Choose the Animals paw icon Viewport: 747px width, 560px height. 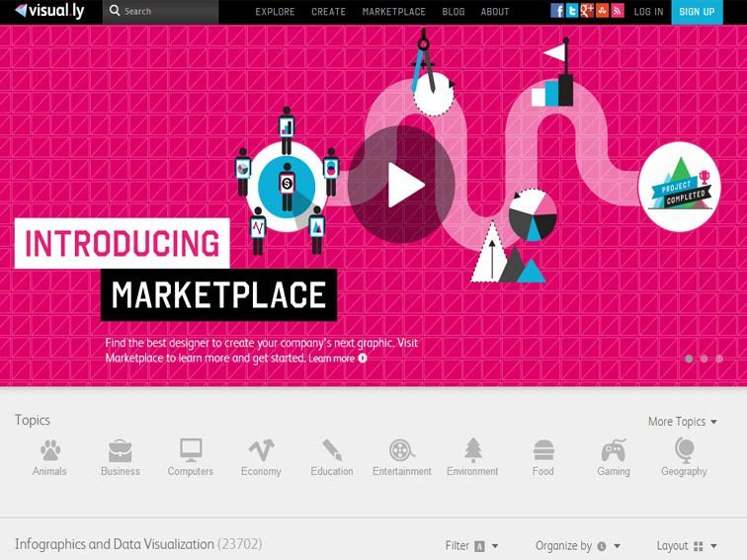tap(50, 450)
